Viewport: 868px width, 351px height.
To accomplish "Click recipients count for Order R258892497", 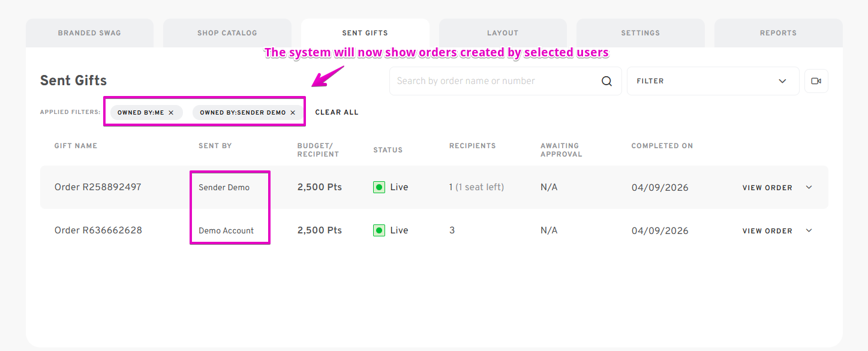I will pyautogui.click(x=451, y=187).
